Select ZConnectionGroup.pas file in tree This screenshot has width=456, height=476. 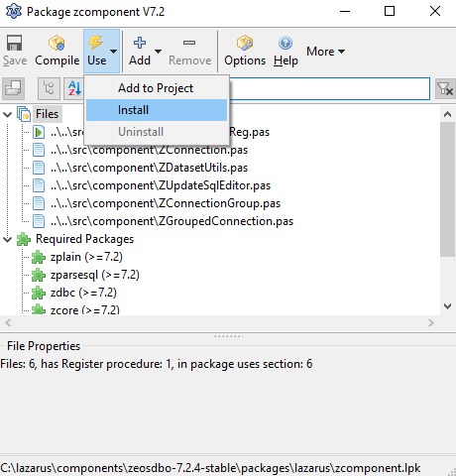[166, 203]
